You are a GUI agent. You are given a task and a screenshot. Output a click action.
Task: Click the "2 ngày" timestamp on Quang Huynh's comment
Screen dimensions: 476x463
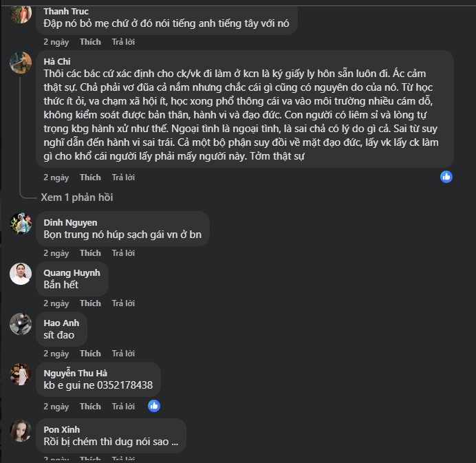point(56,303)
